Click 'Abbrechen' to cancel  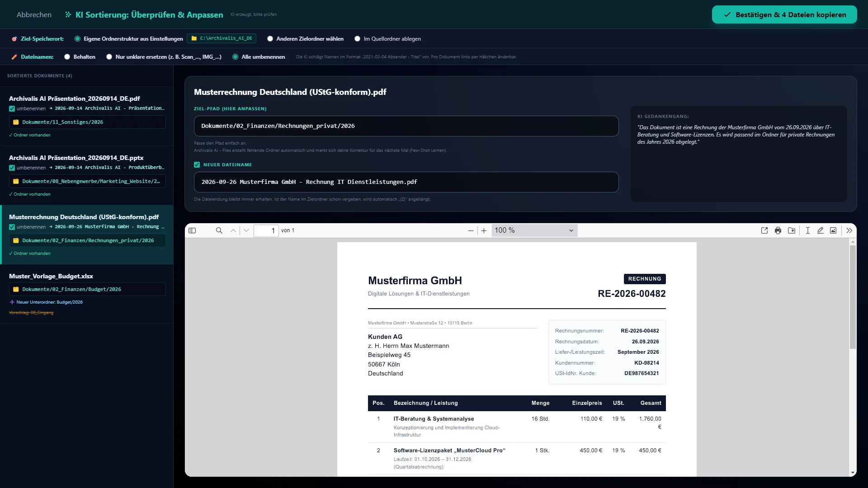tap(34, 14)
